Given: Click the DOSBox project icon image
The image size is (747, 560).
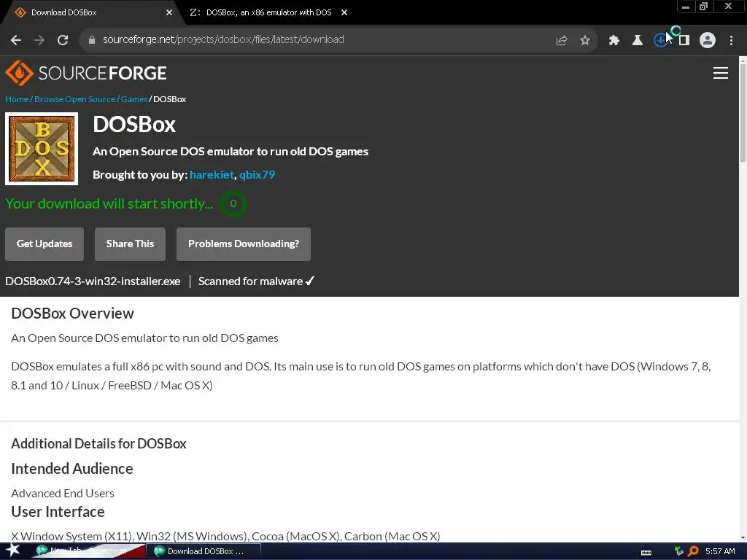Looking at the screenshot, I should [x=42, y=149].
